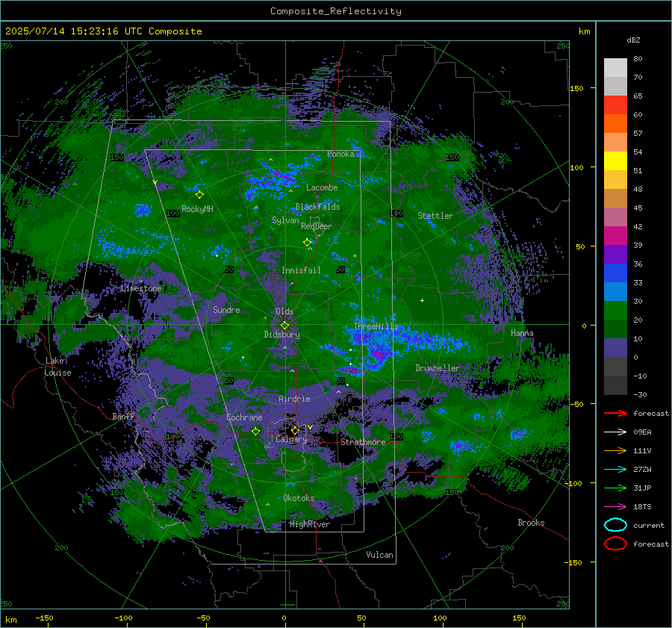Image resolution: width=672 pixels, height=628 pixels.
Task: Click the Lacombe city label
Action: coord(322,187)
